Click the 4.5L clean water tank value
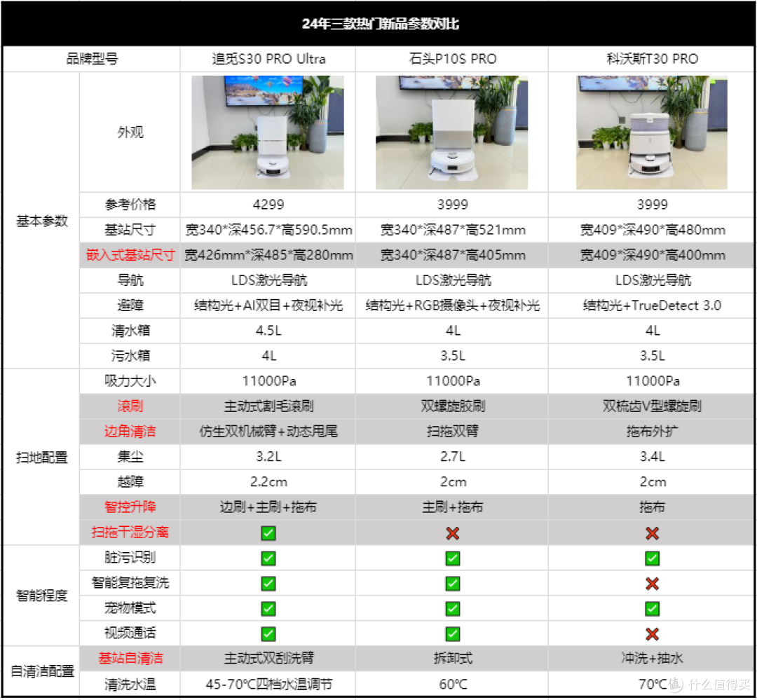The image size is (757, 700). (268, 331)
